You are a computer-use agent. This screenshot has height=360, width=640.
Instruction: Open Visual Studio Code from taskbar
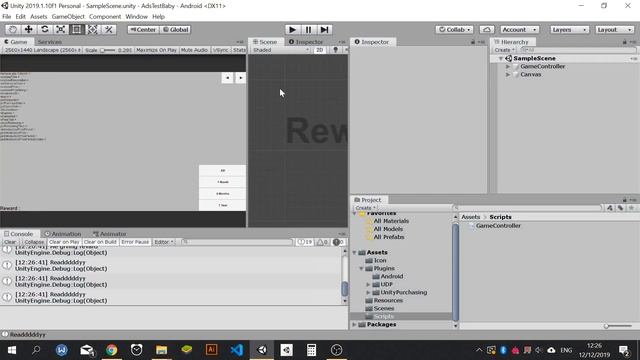click(237, 350)
